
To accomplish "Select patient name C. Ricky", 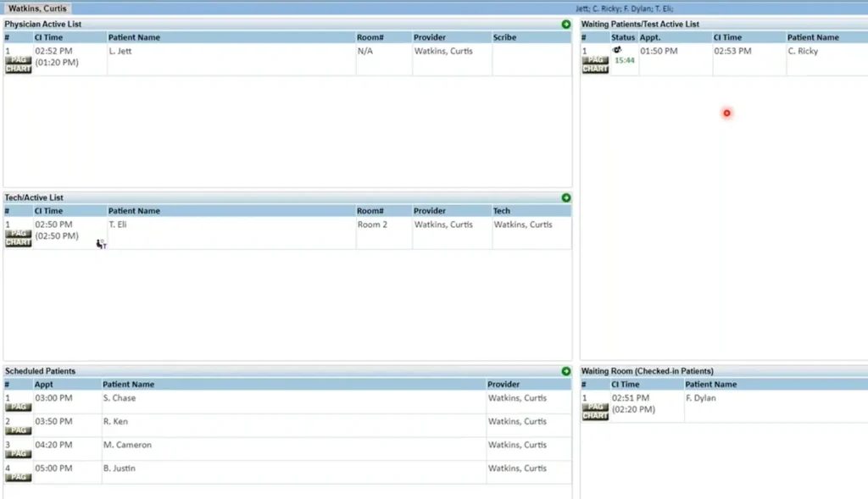I will click(x=803, y=51).
